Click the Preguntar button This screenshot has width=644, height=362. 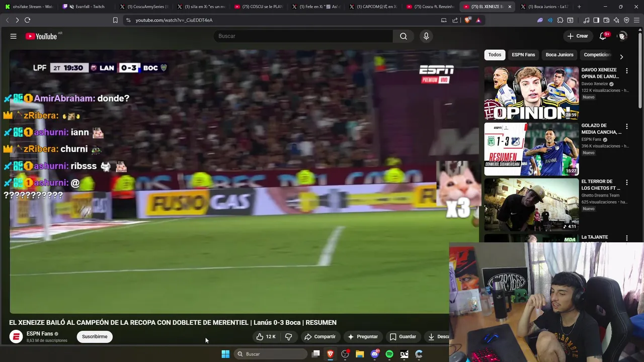(x=362, y=337)
